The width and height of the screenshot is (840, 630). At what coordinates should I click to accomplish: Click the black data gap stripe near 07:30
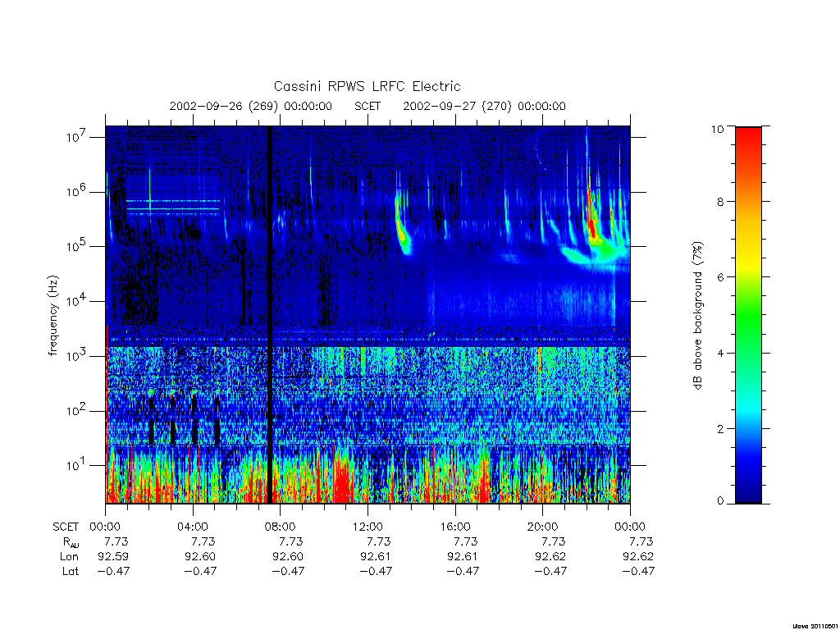click(270, 314)
